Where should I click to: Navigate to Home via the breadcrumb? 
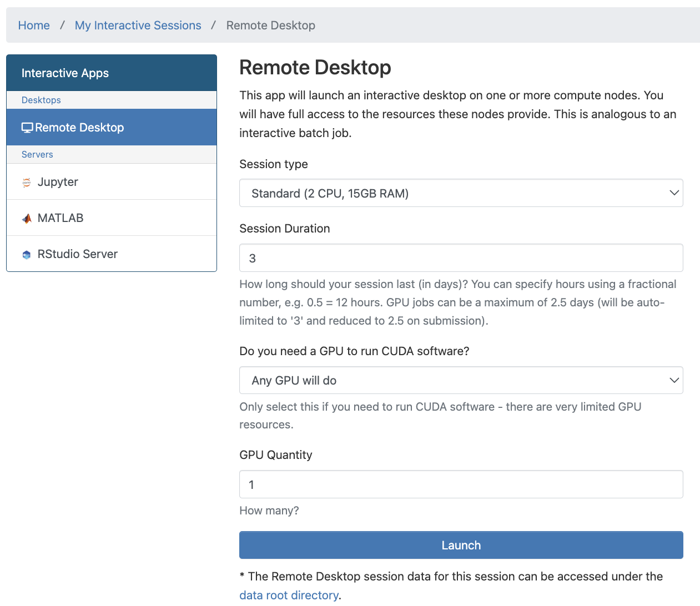(34, 25)
